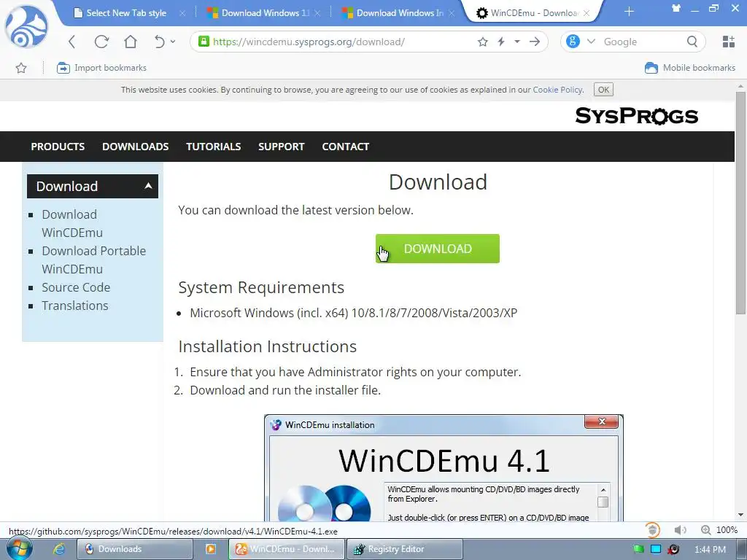Open the dropdown arrow beside the lightning icon

[517, 42]
